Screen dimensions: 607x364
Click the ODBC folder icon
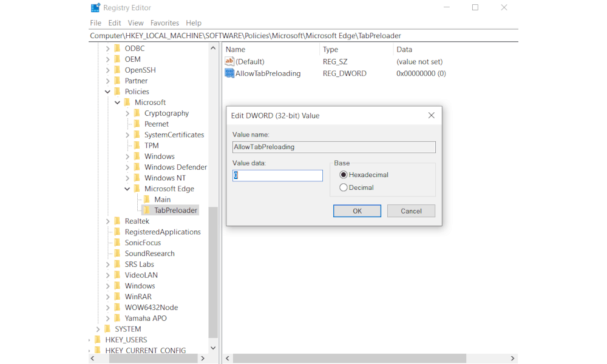click(x=117, y=49)
